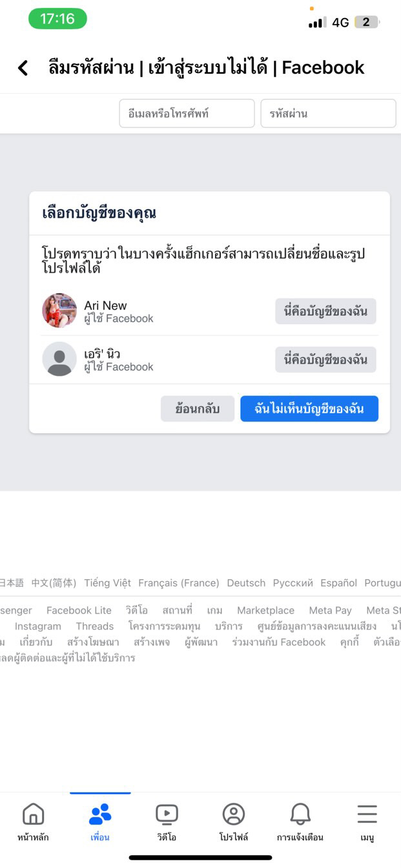The image size is (401, 868).
Task: Switch language to Français (France)
Action: pyautogui.click(x=179, y=583)
